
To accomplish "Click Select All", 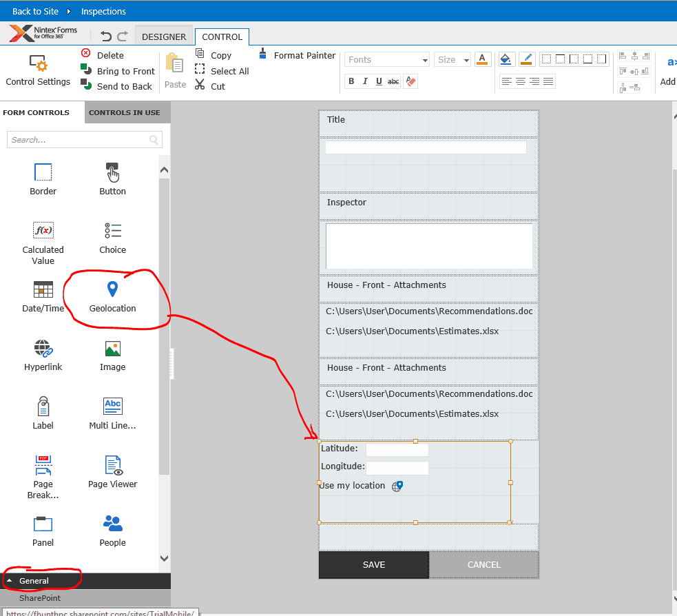I will click(x=222, y=71).
